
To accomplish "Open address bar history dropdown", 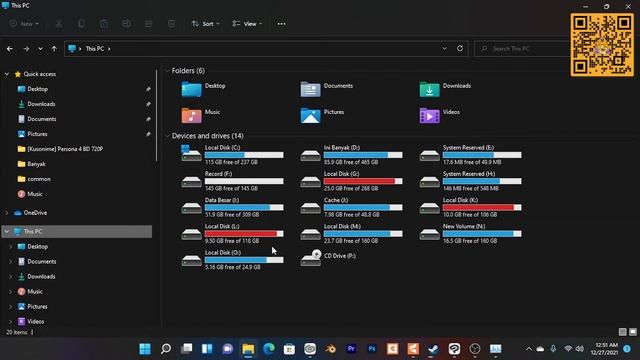I will [x=444, y=48].
